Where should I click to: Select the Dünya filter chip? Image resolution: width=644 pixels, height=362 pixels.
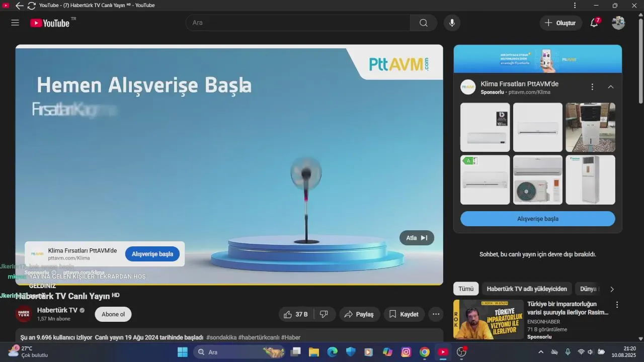point(589,289)
